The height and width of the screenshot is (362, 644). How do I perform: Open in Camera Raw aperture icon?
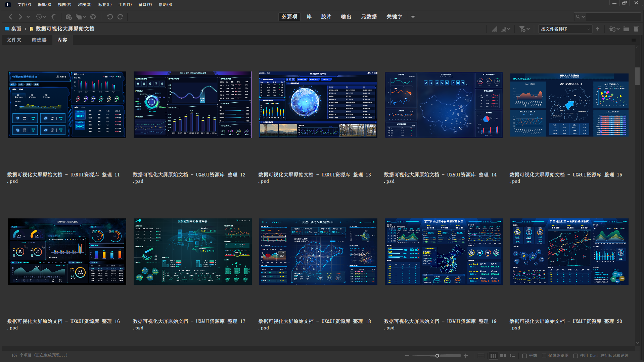93,17
